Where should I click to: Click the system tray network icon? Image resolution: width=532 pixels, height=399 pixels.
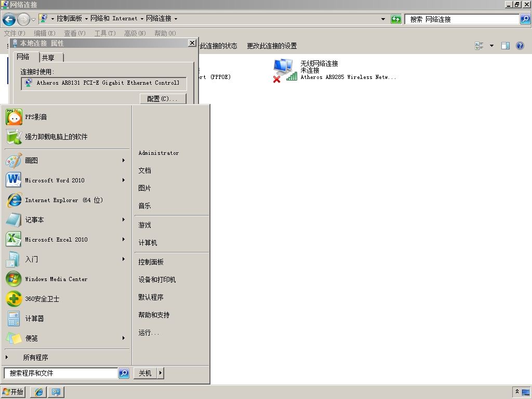click(526, 392)
